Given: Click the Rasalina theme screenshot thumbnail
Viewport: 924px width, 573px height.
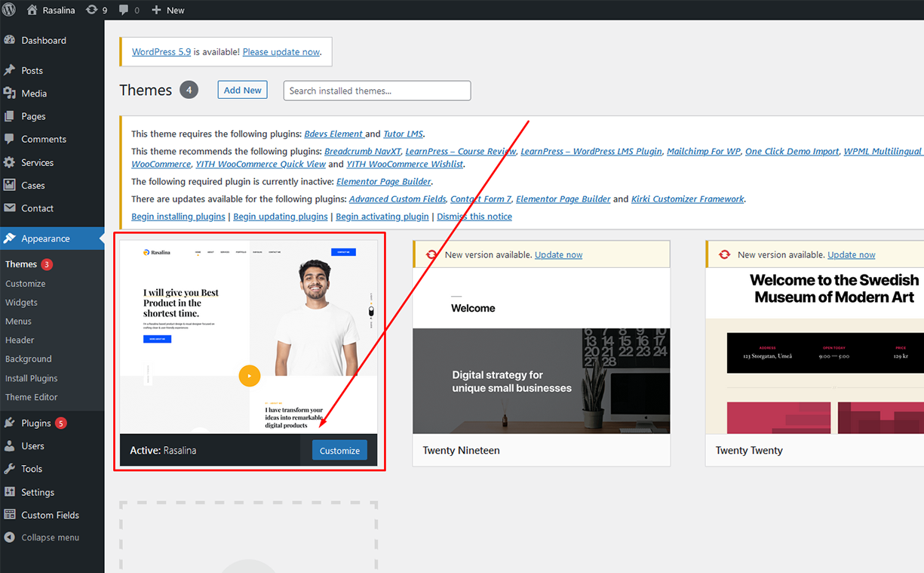Looking at the screenshot, I should point(249,337).
